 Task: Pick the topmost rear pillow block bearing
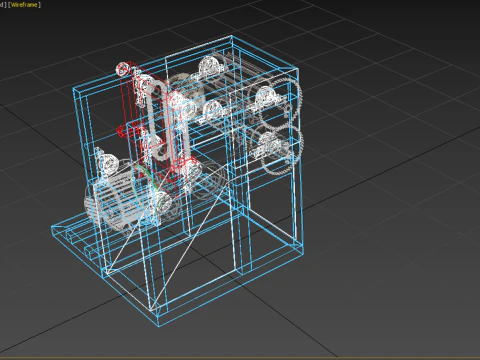[210, 67]
